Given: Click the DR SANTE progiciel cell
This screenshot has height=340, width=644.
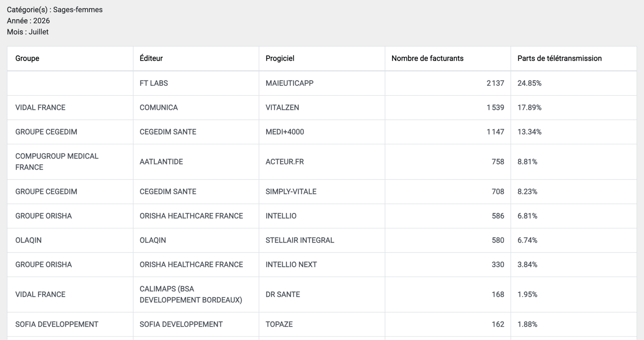Looking at the screenshot, I should (322, 294).
